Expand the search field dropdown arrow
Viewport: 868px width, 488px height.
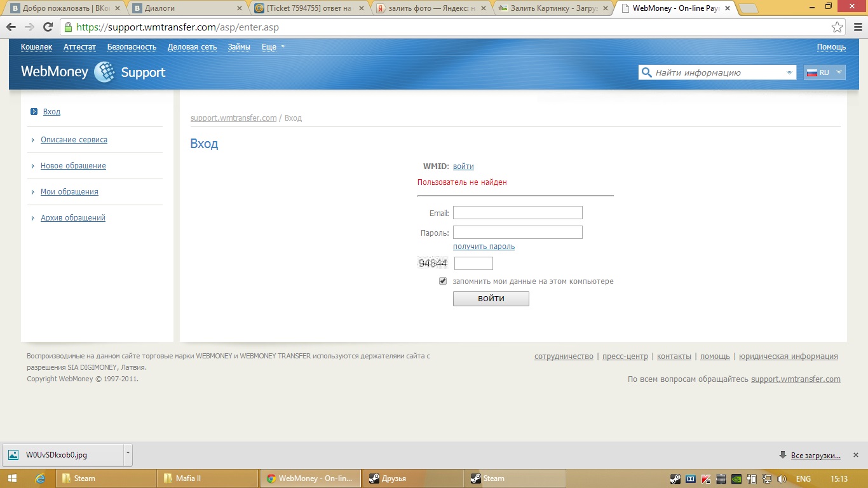(790, 72)
